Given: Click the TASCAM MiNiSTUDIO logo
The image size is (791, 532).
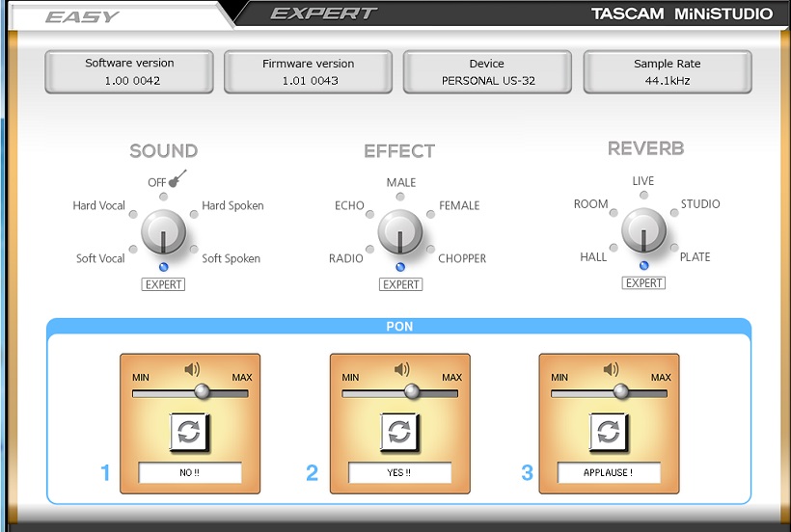Looking at the screenshot, I should click(682, 13).
